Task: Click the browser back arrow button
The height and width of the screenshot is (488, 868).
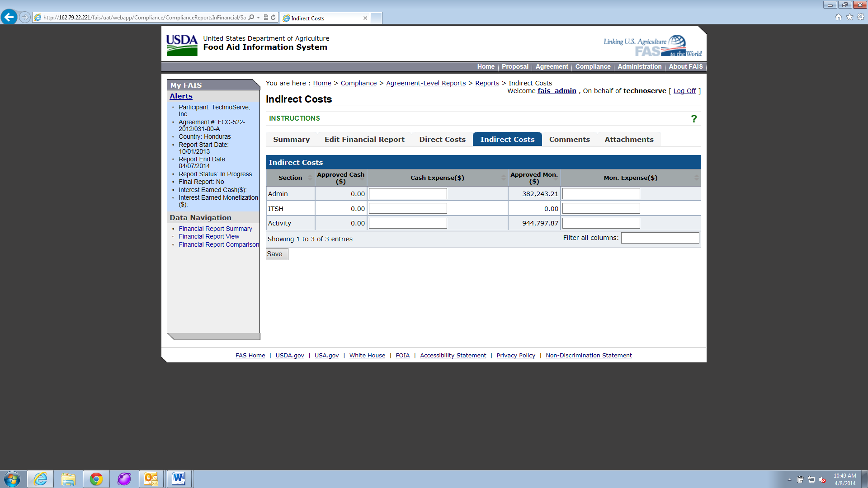Action: [x=9, y=17]
